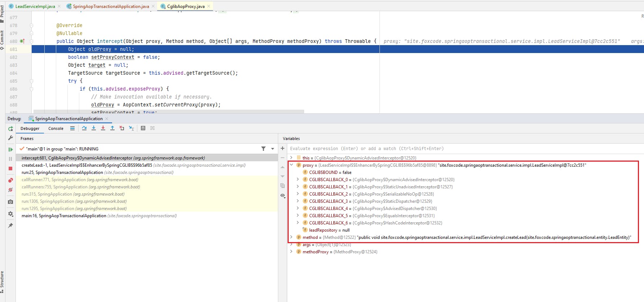Viewport: 644px width, 302px height.
Task: Open the Commit tool window button
Action: coord(2,40)
